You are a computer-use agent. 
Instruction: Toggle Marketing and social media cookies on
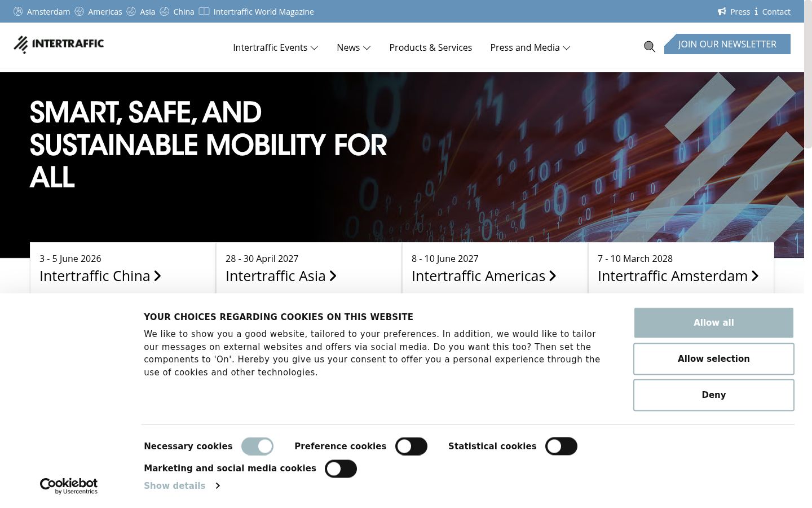coord(341,468)
